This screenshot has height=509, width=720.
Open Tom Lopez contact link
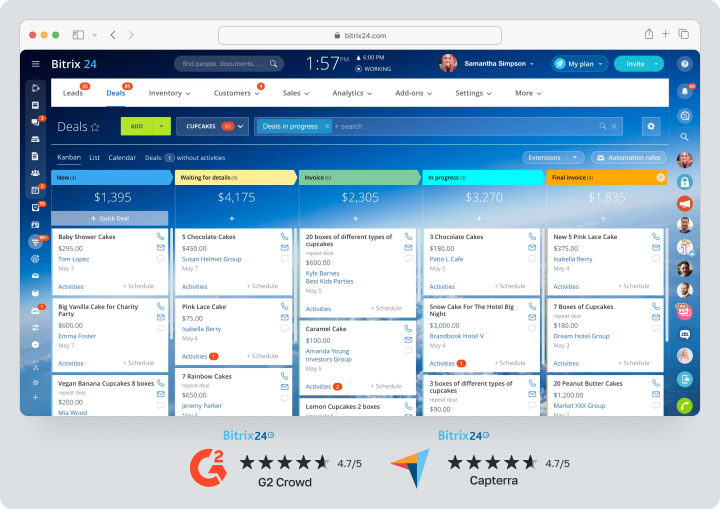(x=73, y=259)
